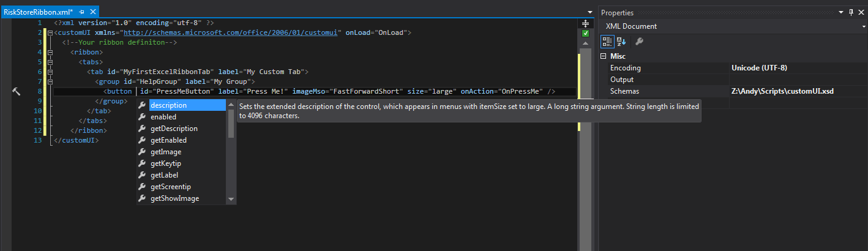This screenshot has width=868, height=251.
Task: Click the Property Pages wrench icon
Action: click(x=638, y=42)
